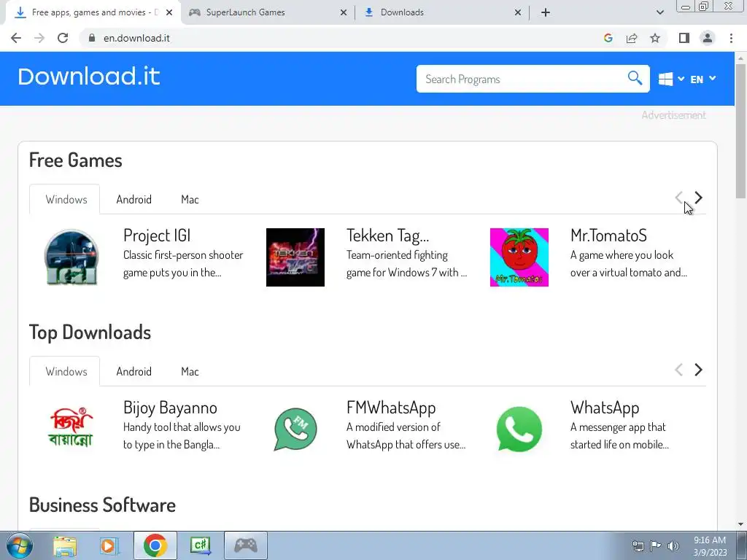Click the network tray icon
This screenshot has height=560, width=747.
[x=638, y=545]
